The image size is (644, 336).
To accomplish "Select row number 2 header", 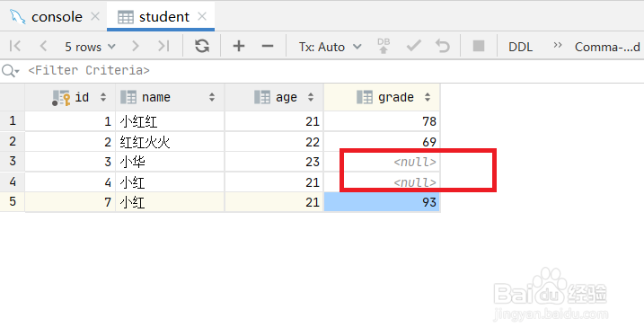I will [13, 141].
